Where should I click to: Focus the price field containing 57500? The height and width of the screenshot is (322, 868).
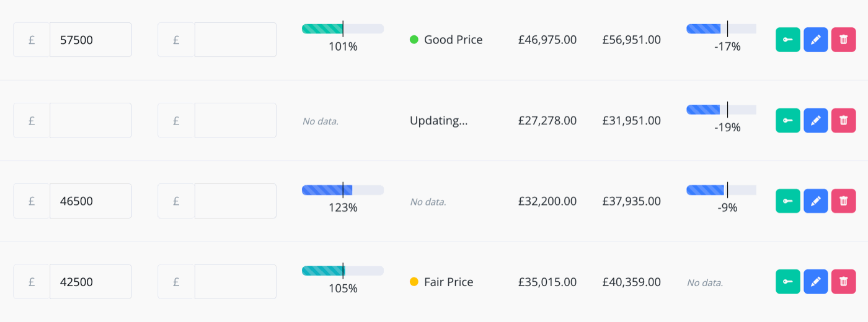(x=91, y=40)
